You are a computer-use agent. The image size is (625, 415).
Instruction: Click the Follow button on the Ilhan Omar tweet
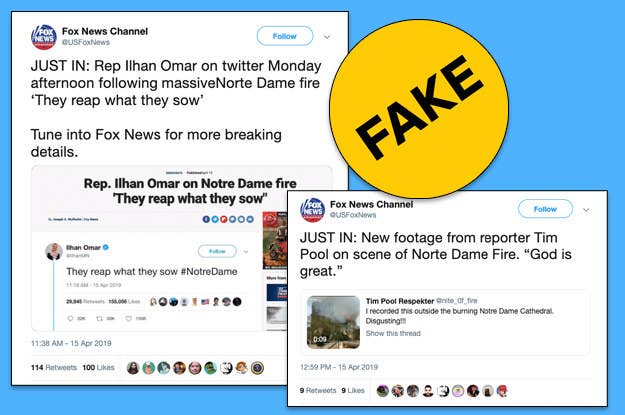tap(217, 251)
